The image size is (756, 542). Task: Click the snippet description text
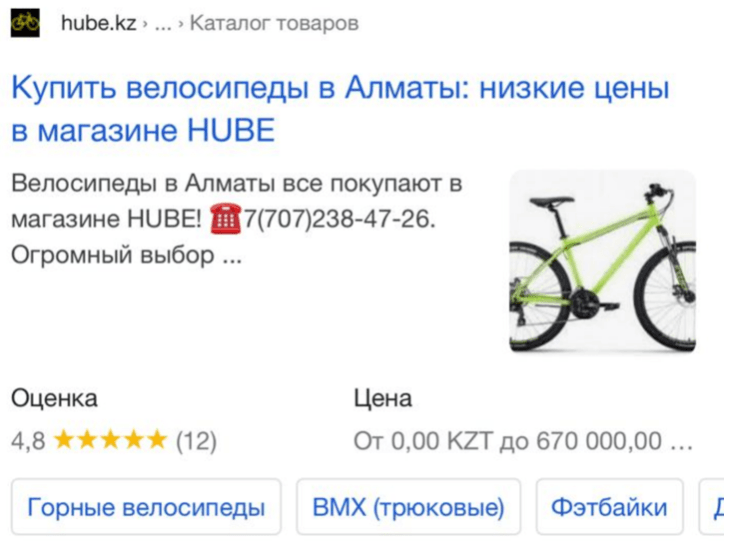tap(236, 219)
